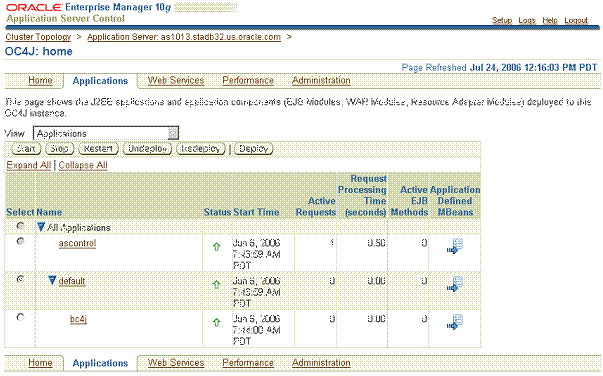Open the ascontrol application link
Image resolution: width=603 pixels, height=376 pixels.
pyautogui.click(x=77, y=243)
